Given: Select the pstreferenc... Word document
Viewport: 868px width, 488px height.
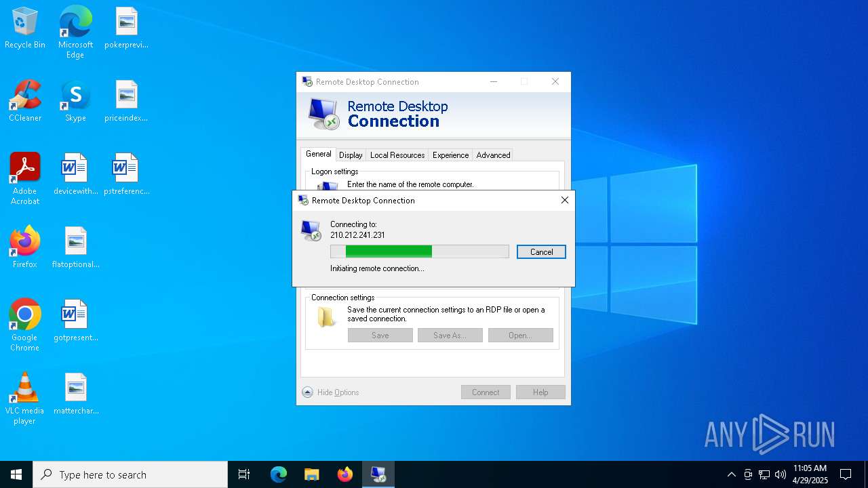Looking at the screenshot, I should (126, 175).
